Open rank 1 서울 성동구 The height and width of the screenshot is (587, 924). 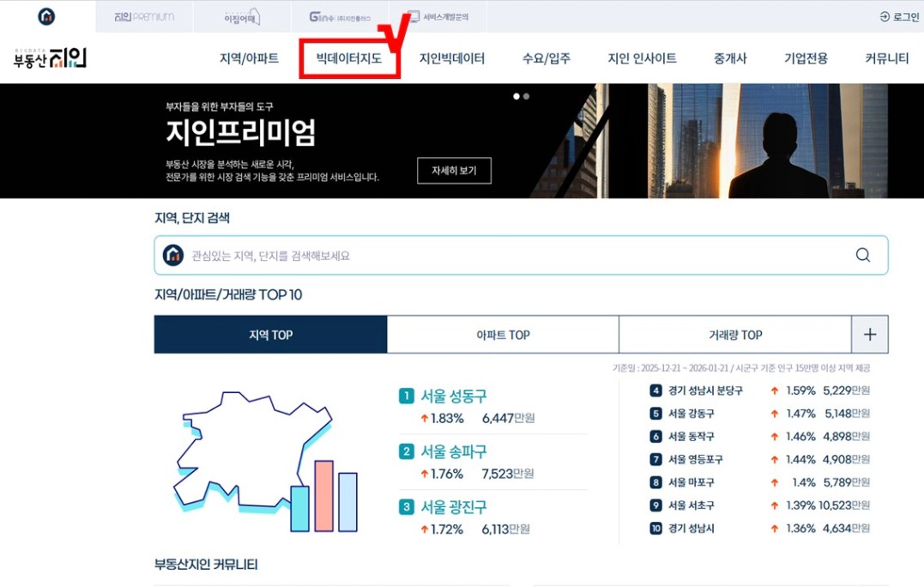(x=454, y=396)
